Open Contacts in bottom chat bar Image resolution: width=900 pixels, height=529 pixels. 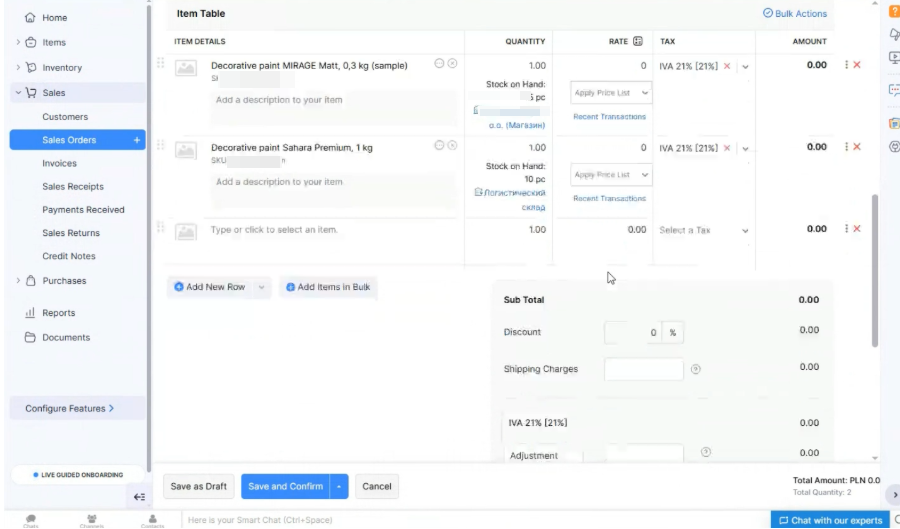153,519
